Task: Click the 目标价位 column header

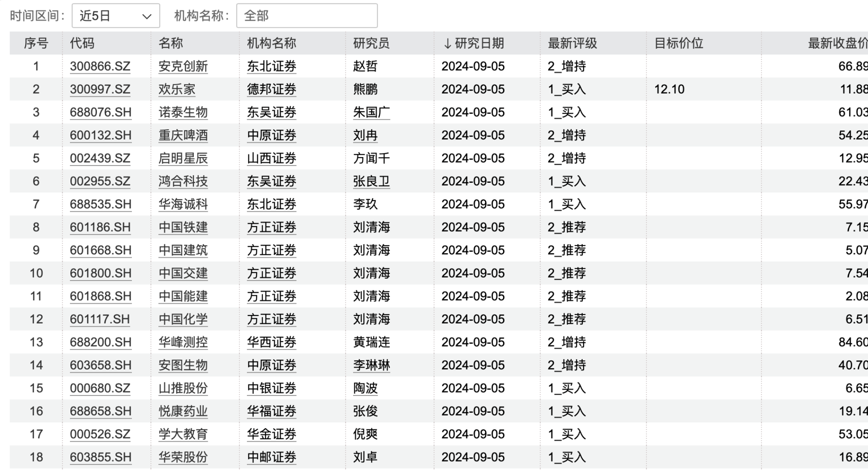Action: coord(678,43)
